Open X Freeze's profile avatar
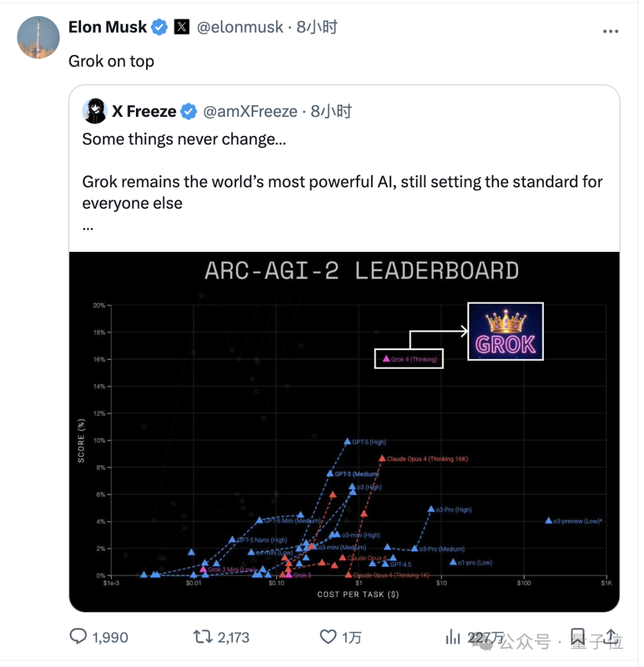Screen dimensions: 644x667 [95, 111]
